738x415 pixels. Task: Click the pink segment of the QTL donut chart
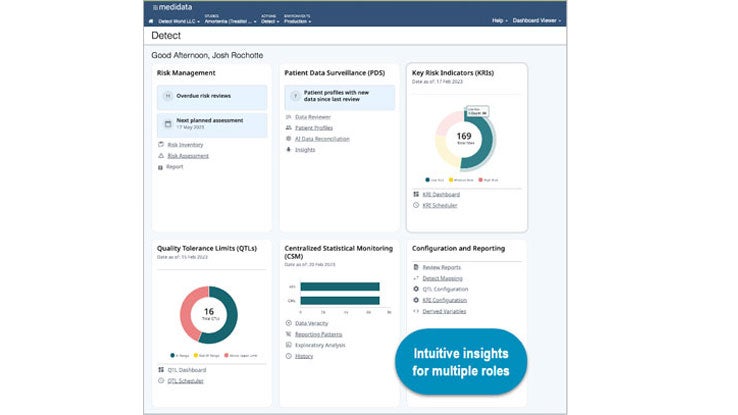(x=188, y=313)
